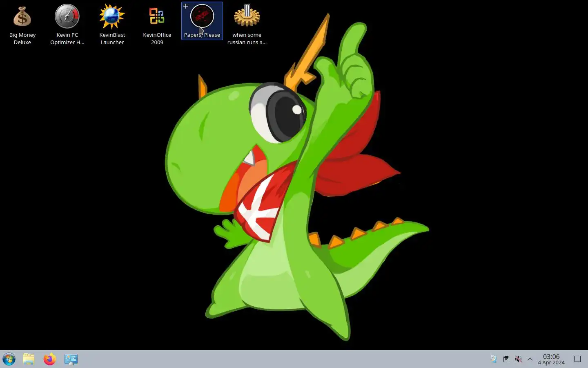Click the 'KevinOffice 2009' label text
This screenshot has width=588, height=368.
point(157,38)
